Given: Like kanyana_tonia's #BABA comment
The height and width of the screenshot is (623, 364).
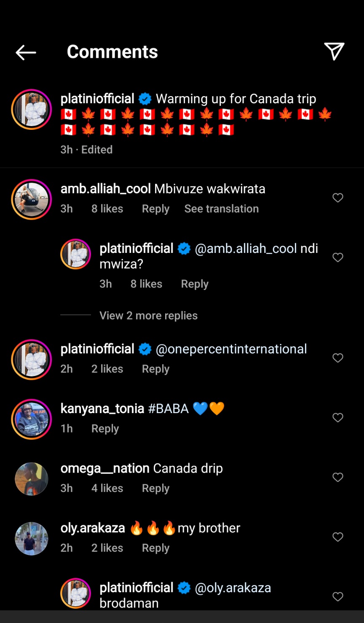Looking at the screenshot, I should (338, 418).
